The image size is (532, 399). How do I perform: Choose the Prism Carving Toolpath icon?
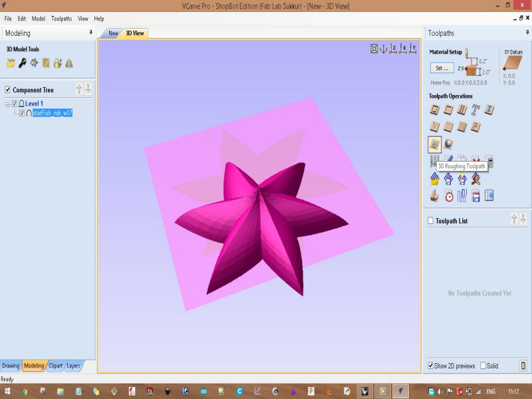point(475,126)
